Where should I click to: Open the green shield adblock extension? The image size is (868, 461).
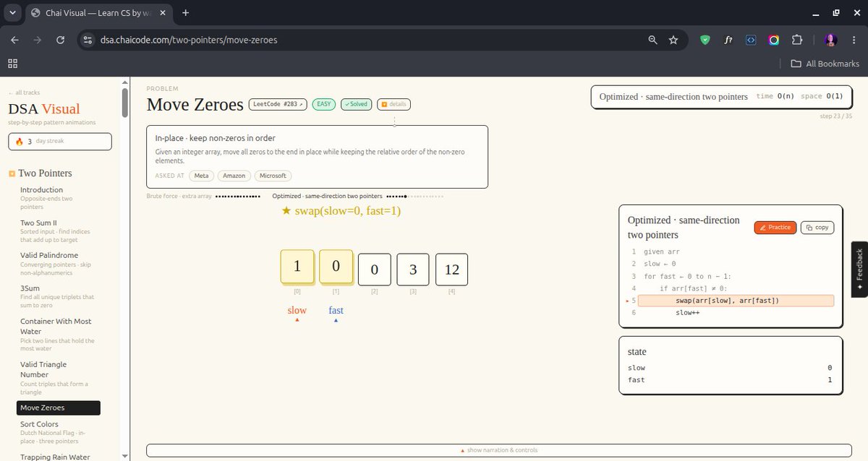[x=705, y=40]
